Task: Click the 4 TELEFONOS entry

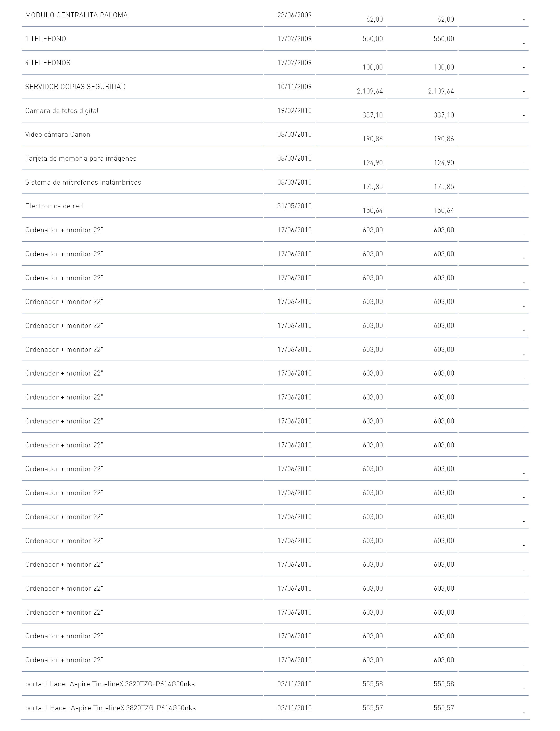Action: [48, 63]
